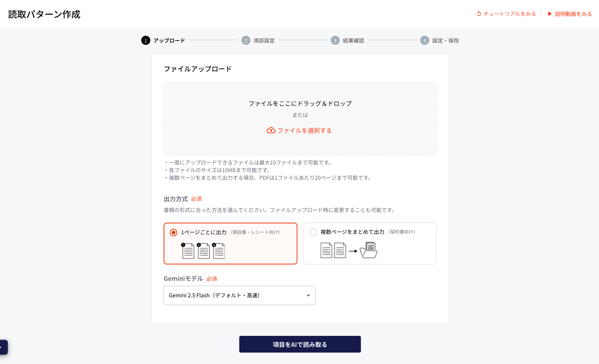The image size is (599, 364).
Task: Open the 説明動画をみる link
Action: [573, 14]
